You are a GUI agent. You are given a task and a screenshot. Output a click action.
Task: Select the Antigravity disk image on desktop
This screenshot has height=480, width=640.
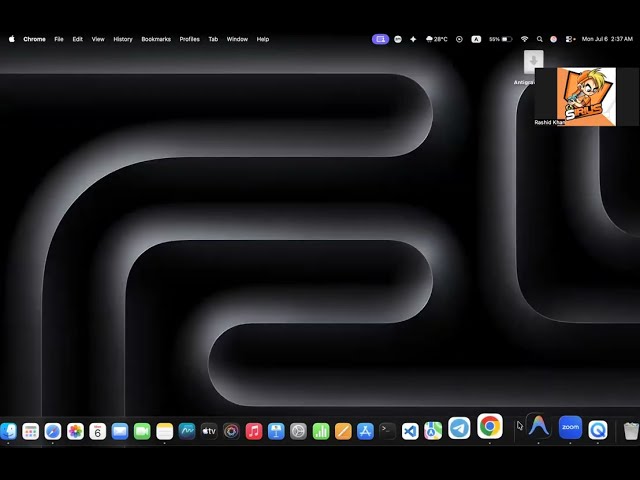(x=533, y=62)
